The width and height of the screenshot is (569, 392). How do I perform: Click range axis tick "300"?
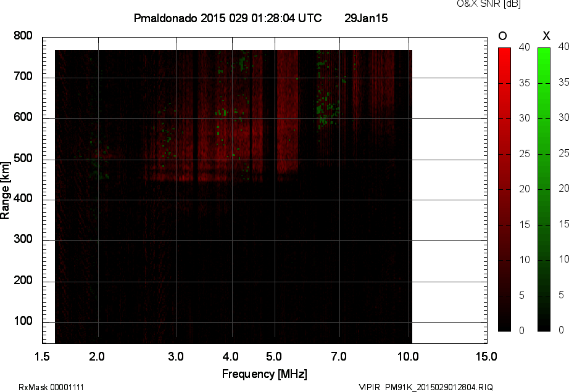click(x=23, y=239)
